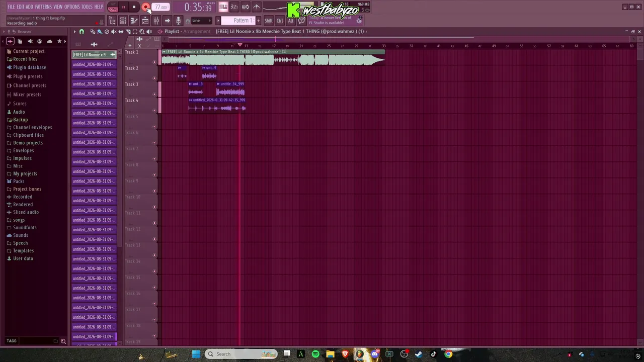
Task: Toggle the countdown before recording icon
Action: pos(234,7)
